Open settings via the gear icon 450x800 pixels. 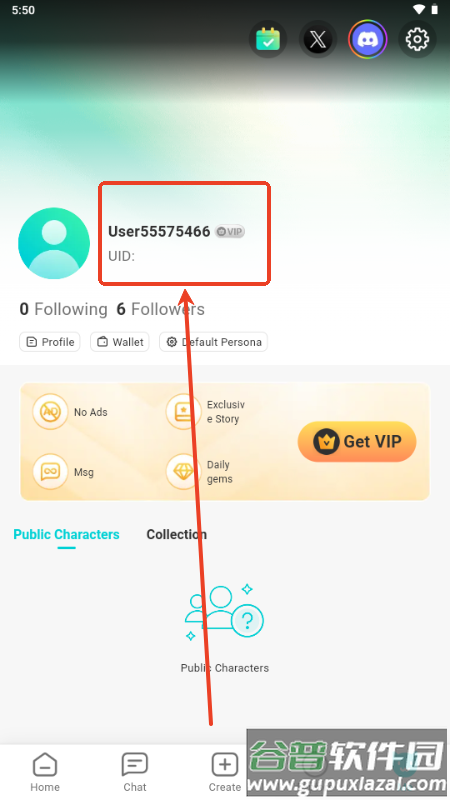pyautogui.click(x=417, y=39)
